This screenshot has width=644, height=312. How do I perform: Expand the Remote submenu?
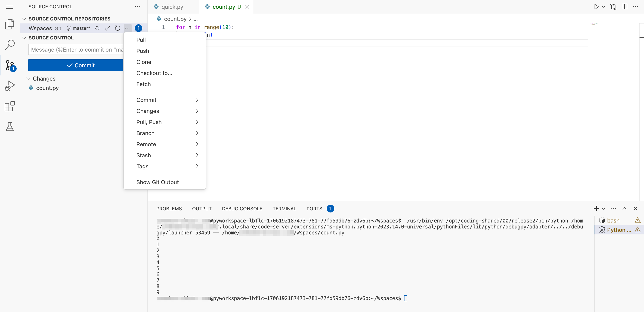165,144
